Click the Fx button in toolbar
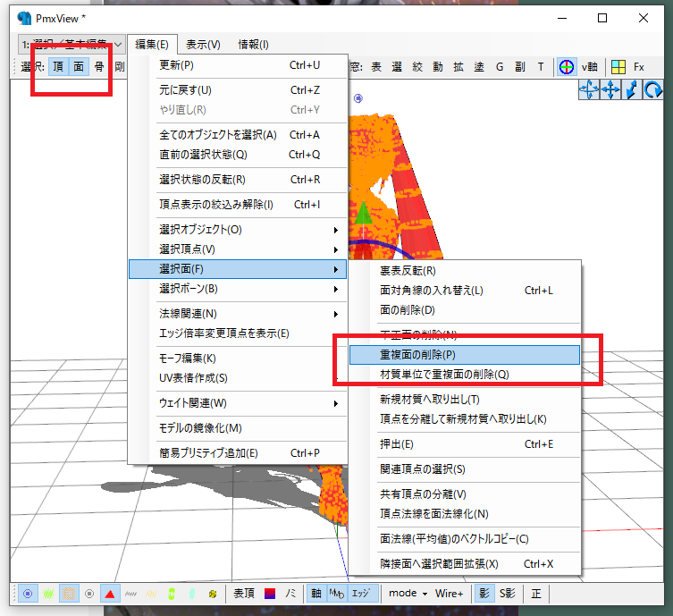The height and width of the screenshot is (616, 673). (x=639, y=67)
